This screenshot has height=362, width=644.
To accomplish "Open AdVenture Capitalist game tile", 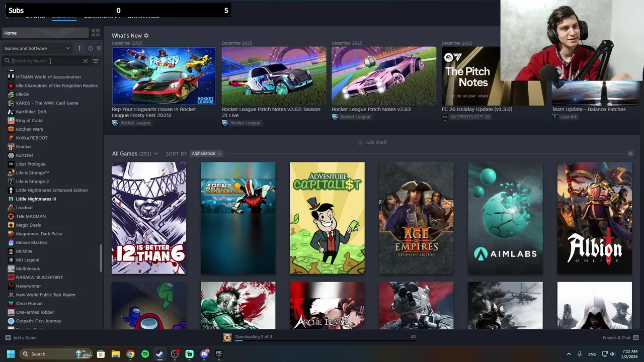I will 327,218.
